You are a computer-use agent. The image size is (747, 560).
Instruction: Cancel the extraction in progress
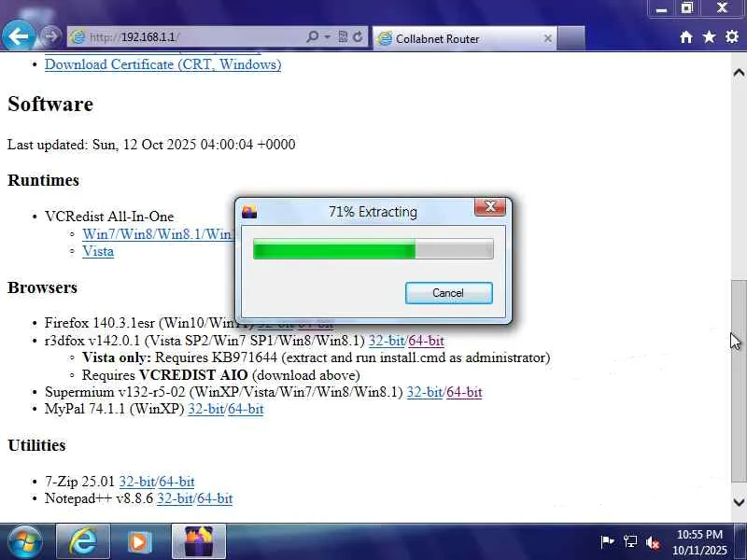(449, 293)
